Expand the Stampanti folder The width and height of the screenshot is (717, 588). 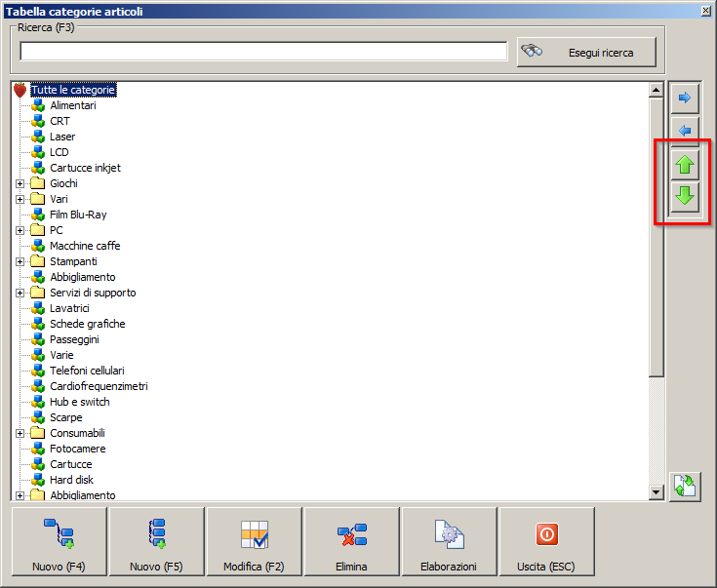tap(20, 261)
